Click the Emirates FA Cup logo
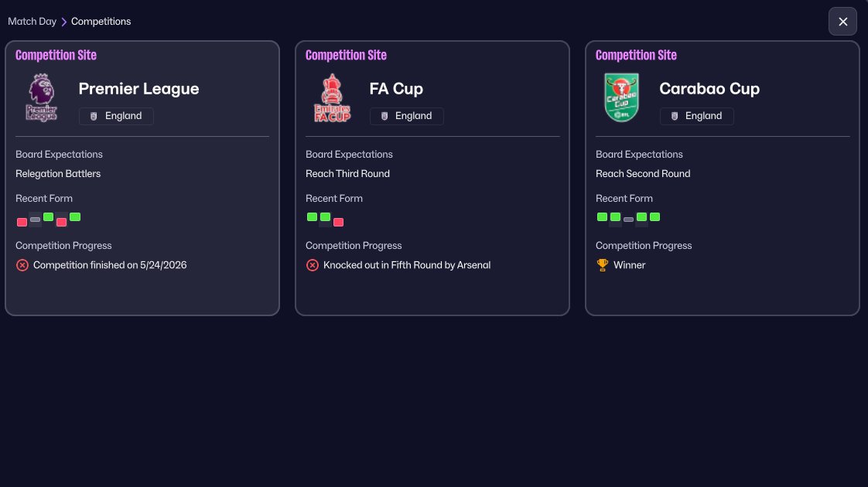 click(x=332, y=97)
